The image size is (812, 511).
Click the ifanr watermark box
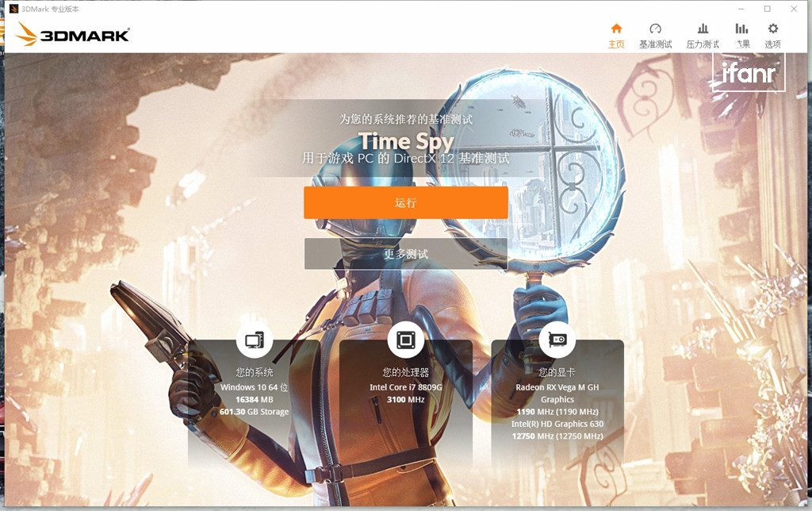coord(748,73)
